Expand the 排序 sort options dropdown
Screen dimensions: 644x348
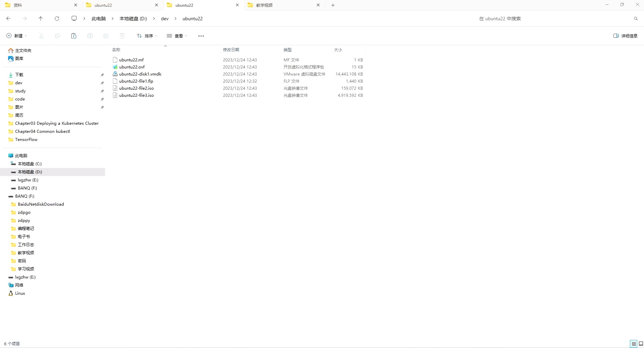click(x=147, y=36)
